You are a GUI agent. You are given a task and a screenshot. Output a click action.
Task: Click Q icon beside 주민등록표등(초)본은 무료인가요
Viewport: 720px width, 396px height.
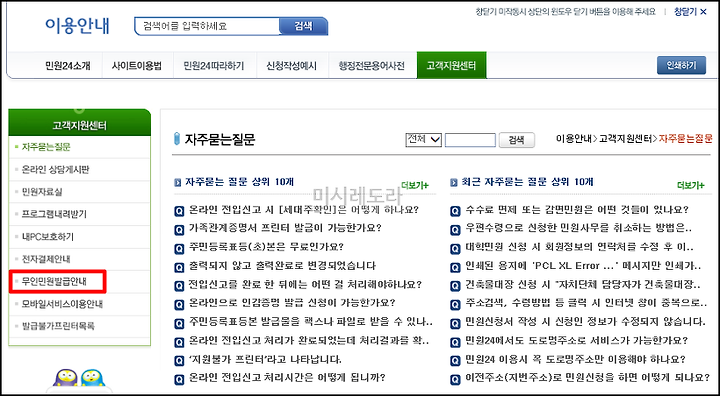179,249
